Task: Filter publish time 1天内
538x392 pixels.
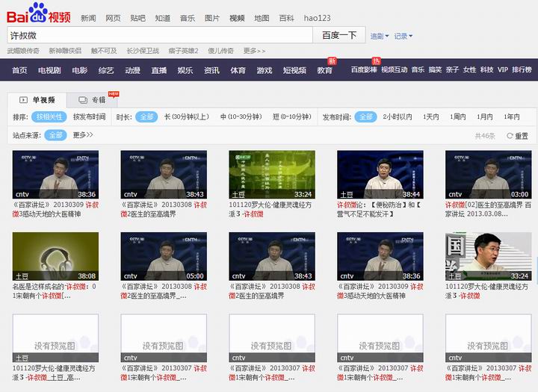Action: coord(431,117)
